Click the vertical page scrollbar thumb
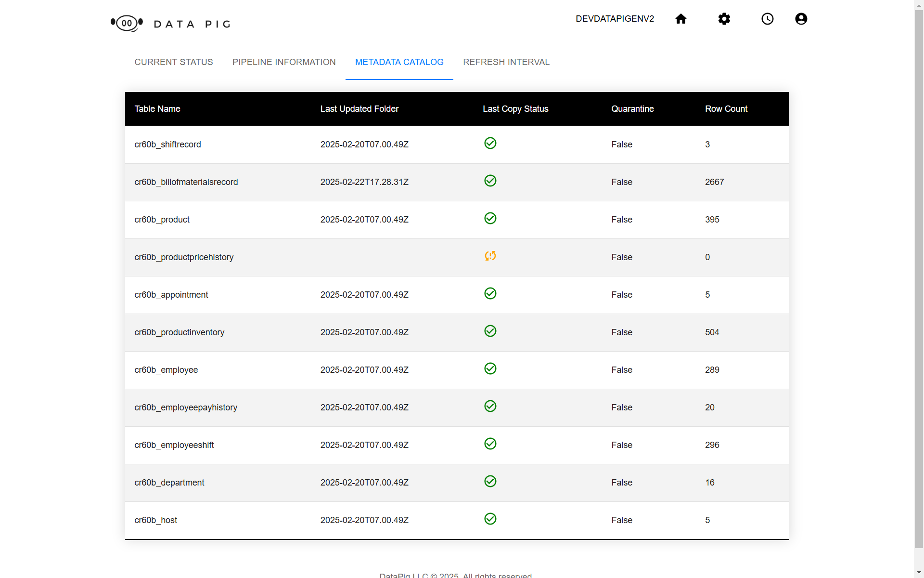Image resolution: width=924 pixels, height=578 pixels. click(919, 279)
